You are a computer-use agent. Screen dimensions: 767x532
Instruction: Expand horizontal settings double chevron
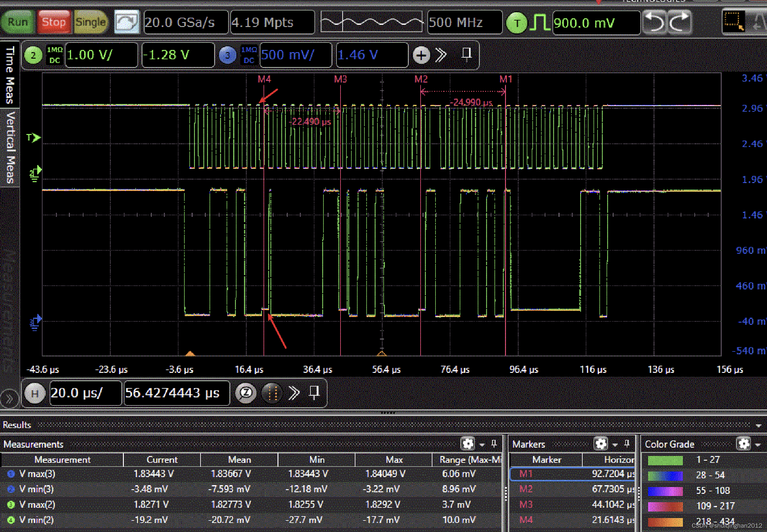coord(294,393)
